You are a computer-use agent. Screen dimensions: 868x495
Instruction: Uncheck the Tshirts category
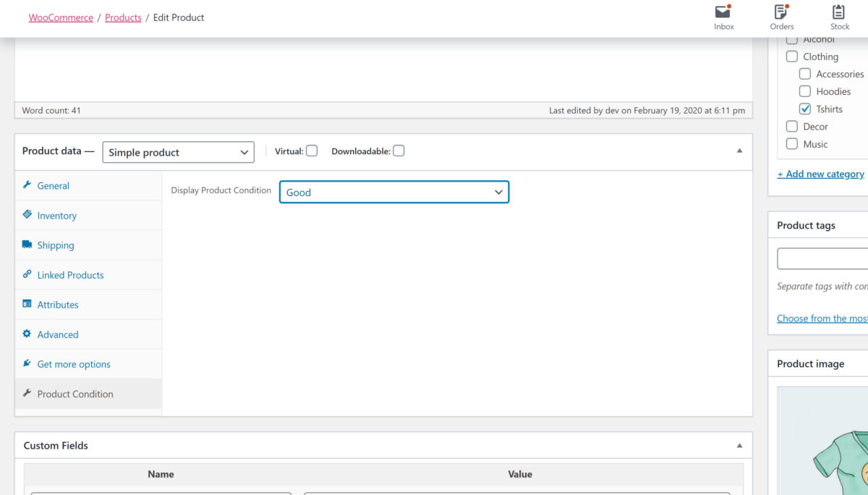805,109
